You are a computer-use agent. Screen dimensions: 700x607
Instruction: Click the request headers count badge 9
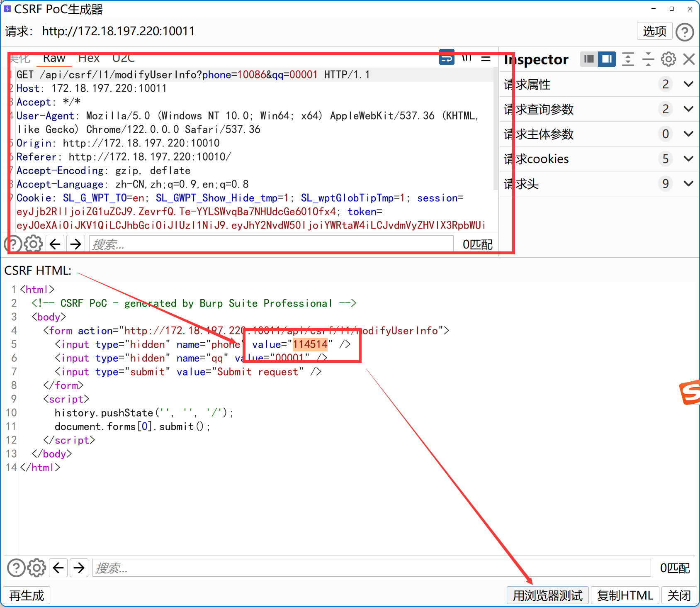pyautogui.click(x=666, y=184)
